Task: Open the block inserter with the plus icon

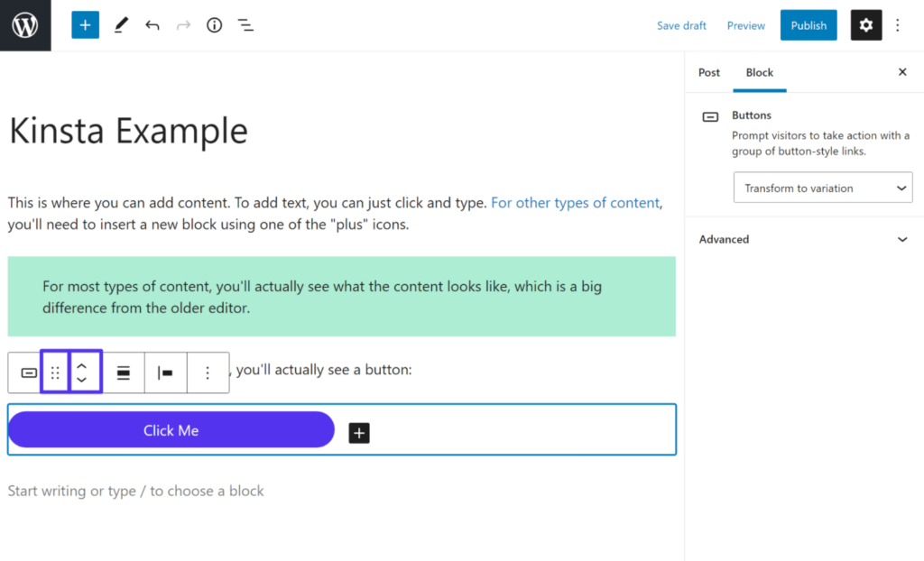Action: [85, 24]
